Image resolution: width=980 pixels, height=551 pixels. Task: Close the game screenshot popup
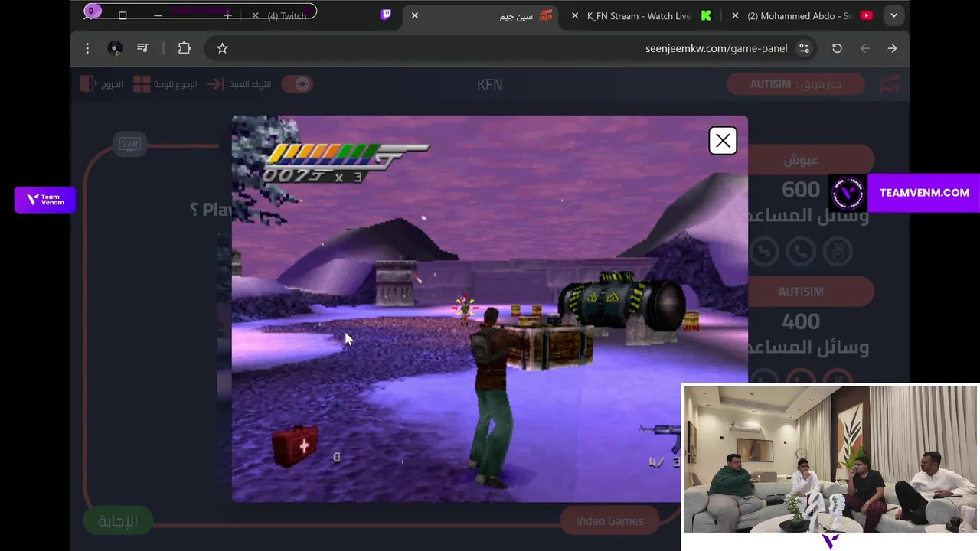click(723, 141)
